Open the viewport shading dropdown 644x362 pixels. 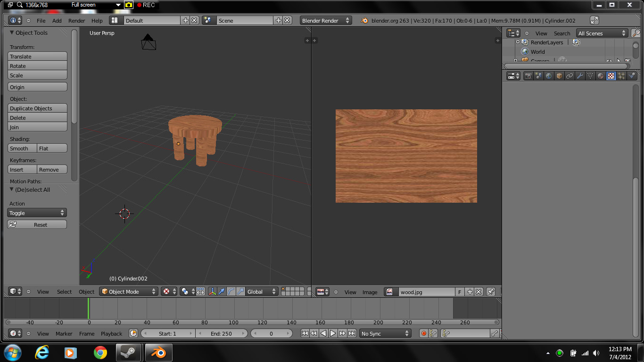tap(169, 292)
